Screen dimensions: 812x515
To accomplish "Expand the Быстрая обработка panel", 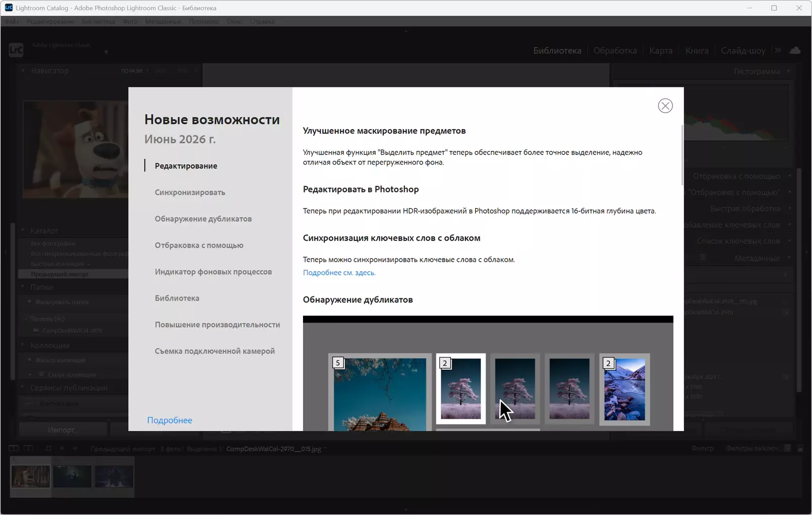I will [x=789, y=209].
